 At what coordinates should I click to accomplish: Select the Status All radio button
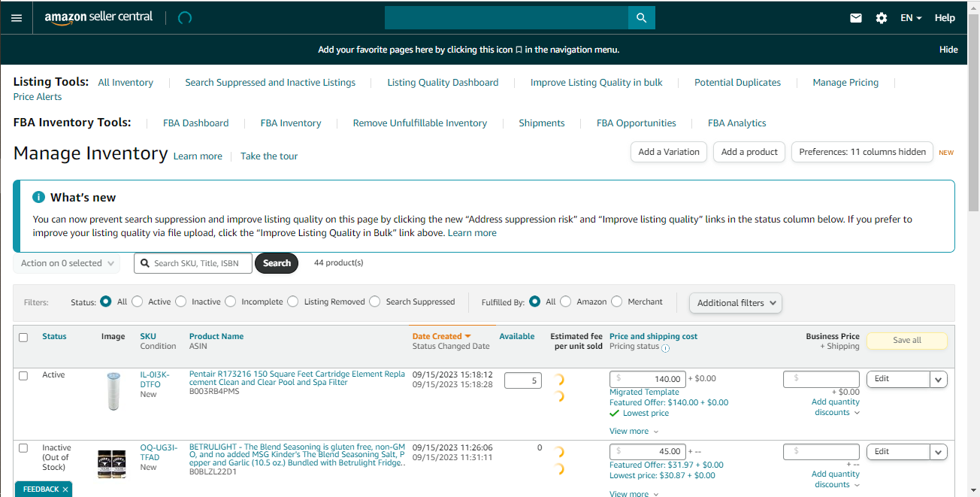[x=106, y=302]
